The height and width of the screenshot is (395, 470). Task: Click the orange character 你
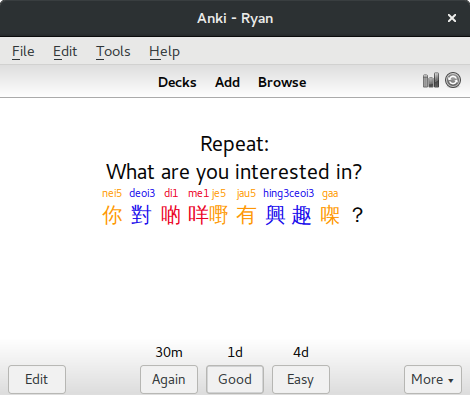pyautogui.click(x=112, y=215)
